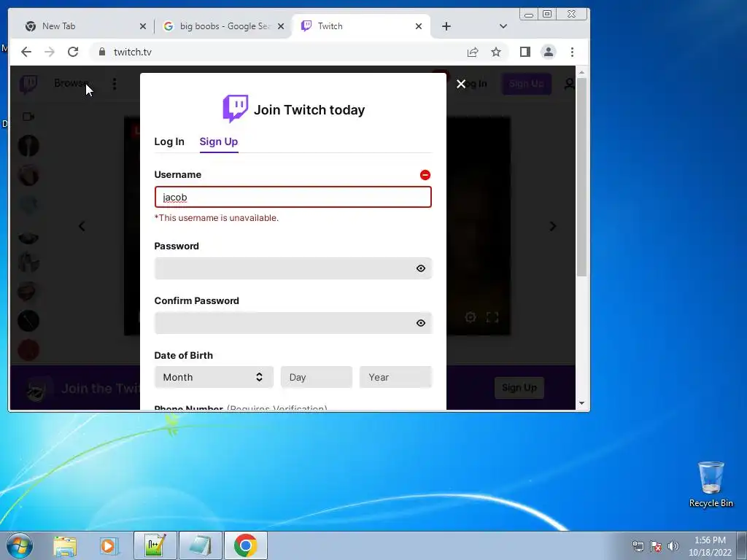Click the Year field in Date of Birth
The image size is (747, 560).
pos(395,377)
